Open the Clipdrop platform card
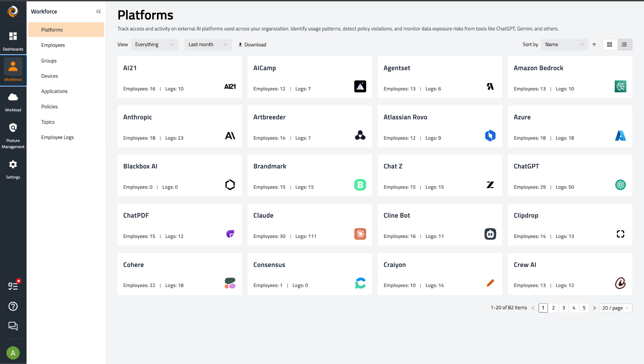This screenshot has height=364, width=644. 570,225
